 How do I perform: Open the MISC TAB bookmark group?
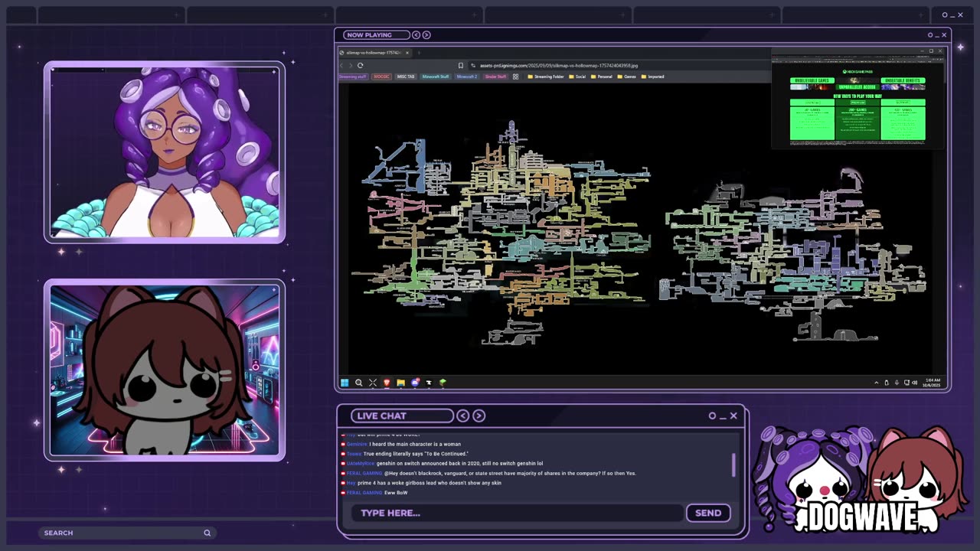pyautogui.click(x=406, y=77)
